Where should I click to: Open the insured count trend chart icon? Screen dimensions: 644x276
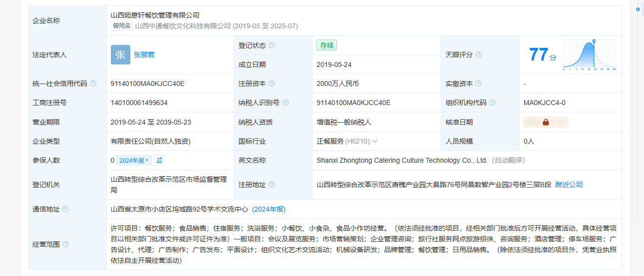tap(159, 160)
